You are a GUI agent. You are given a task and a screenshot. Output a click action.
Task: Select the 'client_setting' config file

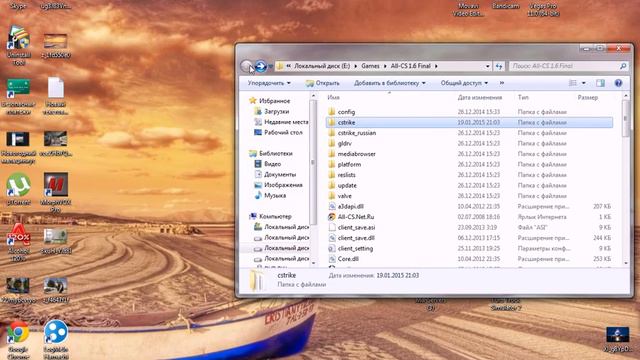pos(355,248)
